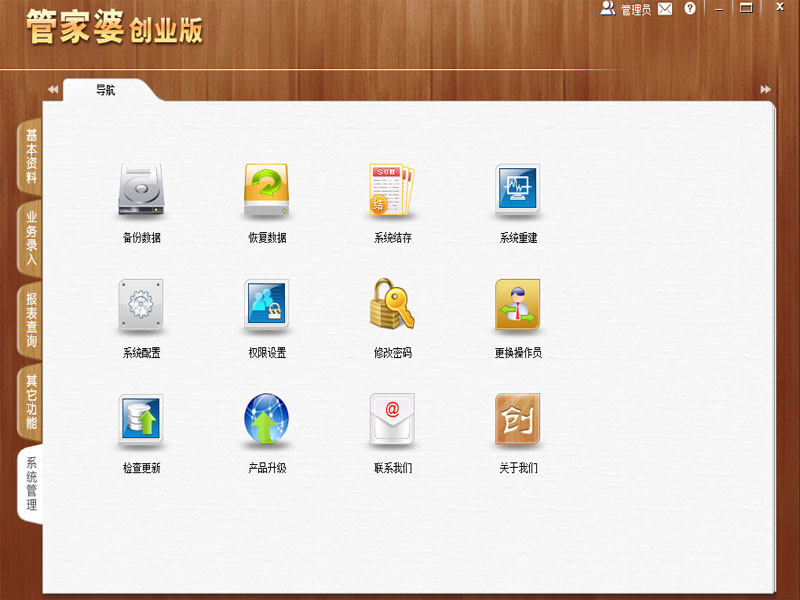Viewport: 800px width, 600px height.
Task: Open the 产品升级 globe icon
Action: (266, 419)
